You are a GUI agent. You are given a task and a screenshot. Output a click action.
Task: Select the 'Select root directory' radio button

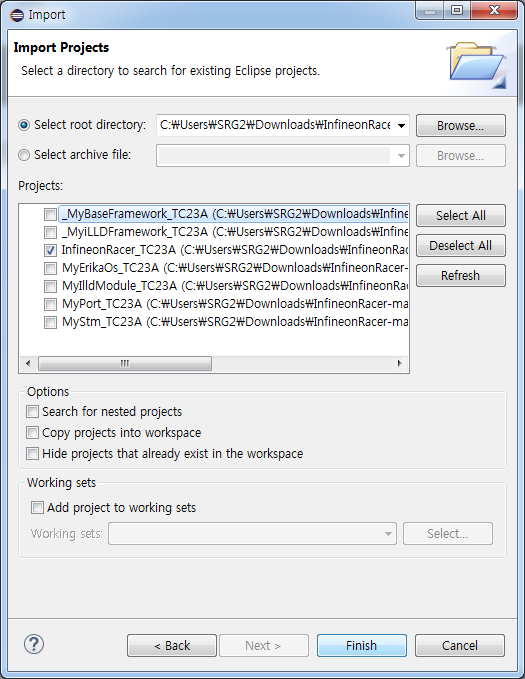coord(24,125)
